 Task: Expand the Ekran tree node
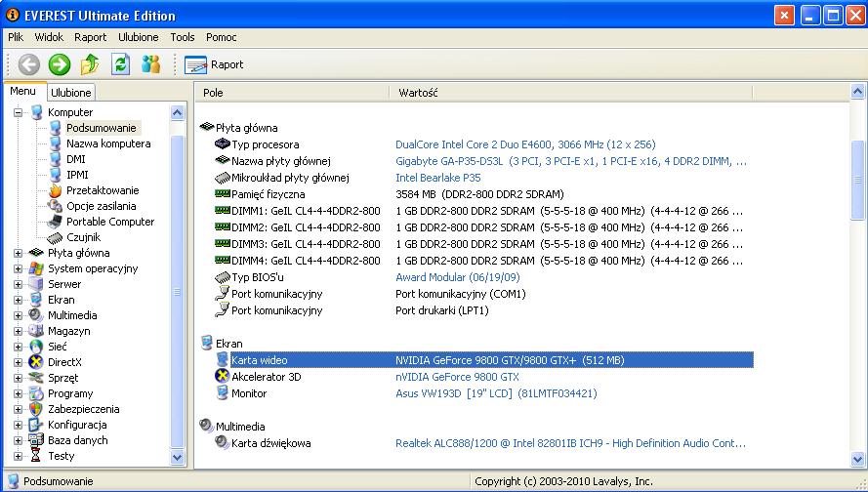click(19, 300)
